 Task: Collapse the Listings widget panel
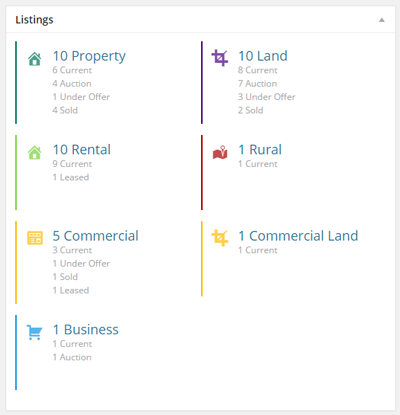click(x=382, y=20)
